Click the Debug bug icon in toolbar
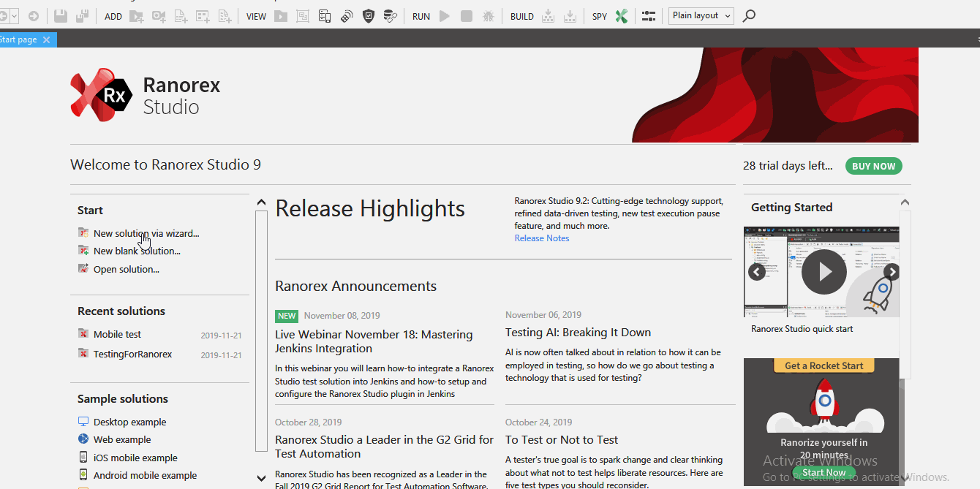This screenshot has width=980, height=489. click(489, 16)
